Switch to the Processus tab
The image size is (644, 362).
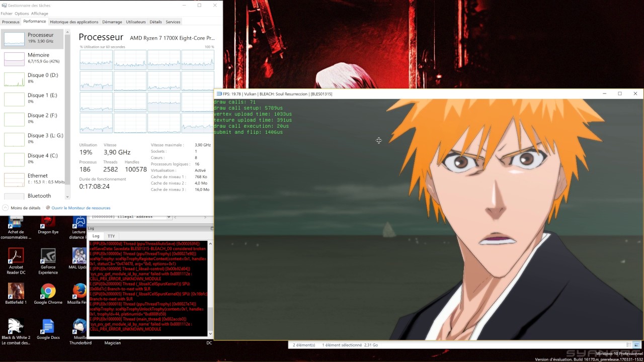[x=11, y=22]
